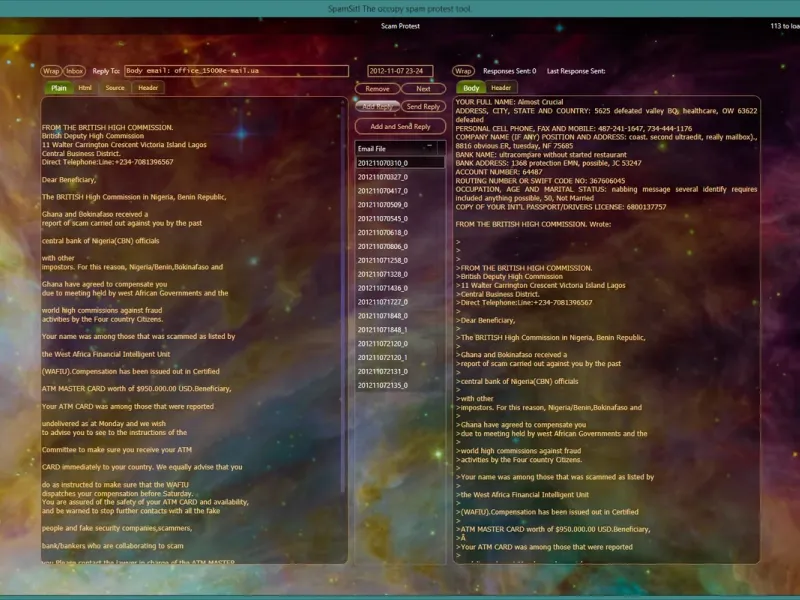Select email file 201211071848_0
The width and height of the screenshot is (800, 600).
click(400, 316)
